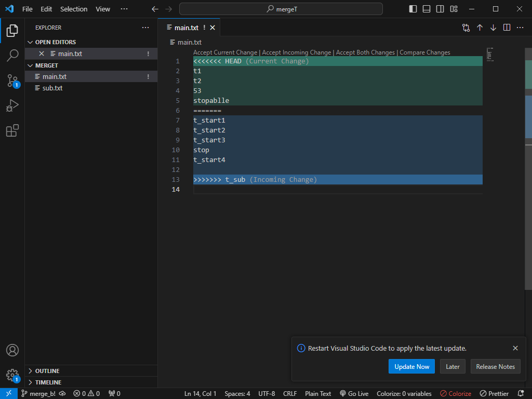Go to next change arrow

point(493,28)
